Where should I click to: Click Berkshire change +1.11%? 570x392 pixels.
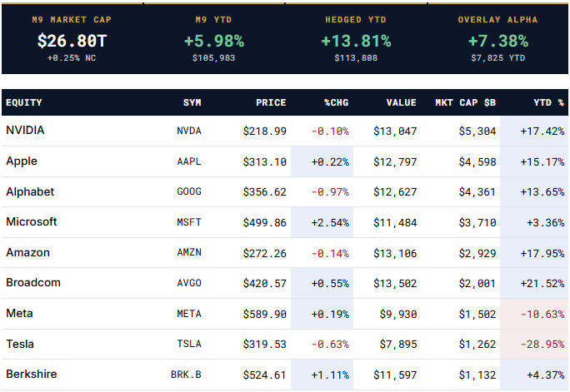[x=330, y=375]
